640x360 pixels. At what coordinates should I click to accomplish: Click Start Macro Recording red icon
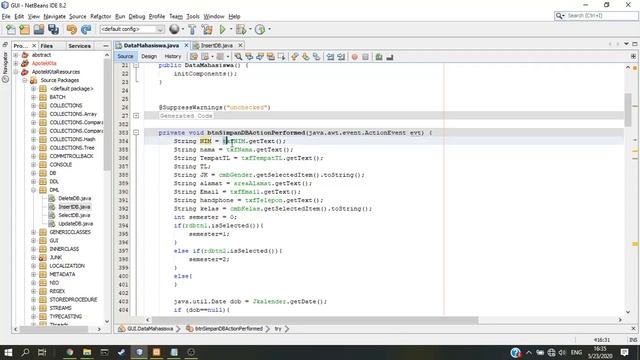pos(355,57)
